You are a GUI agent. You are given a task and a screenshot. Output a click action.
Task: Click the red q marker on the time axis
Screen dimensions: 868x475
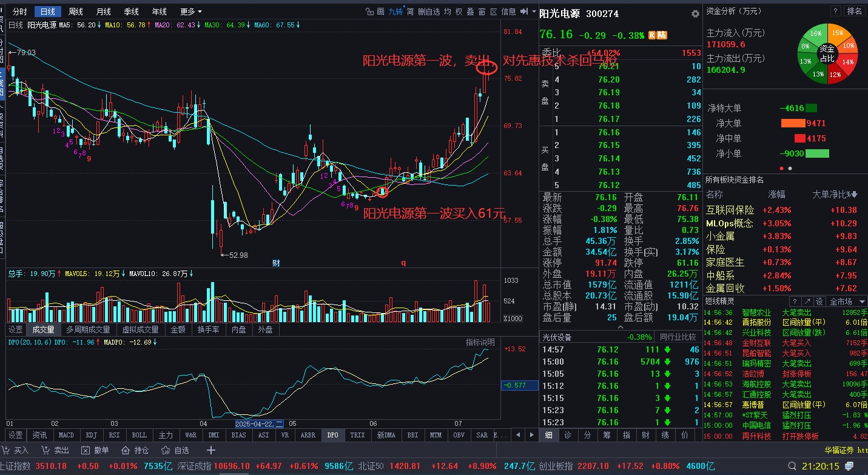click(403, 263)
